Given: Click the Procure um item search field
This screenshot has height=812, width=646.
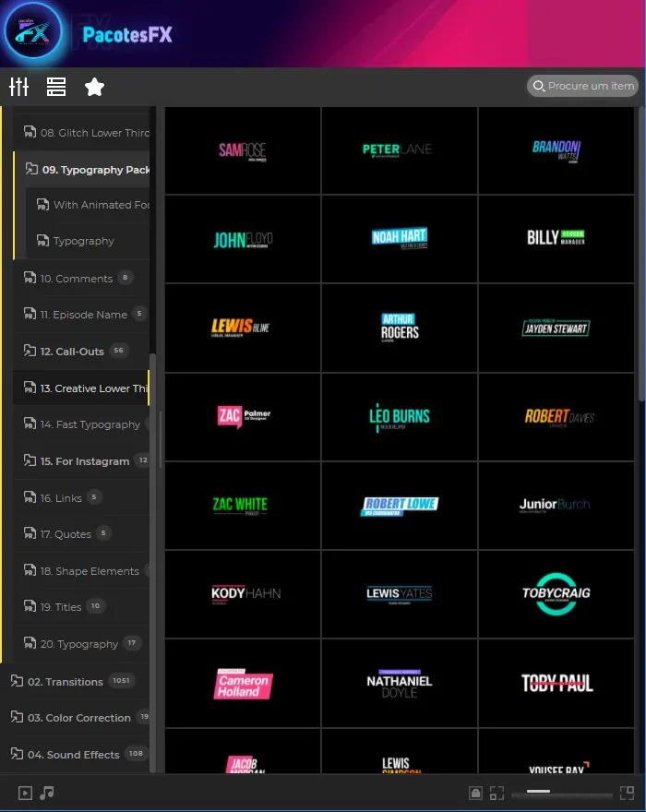Looking at the screenshot, I should click(x=591, y=86).
